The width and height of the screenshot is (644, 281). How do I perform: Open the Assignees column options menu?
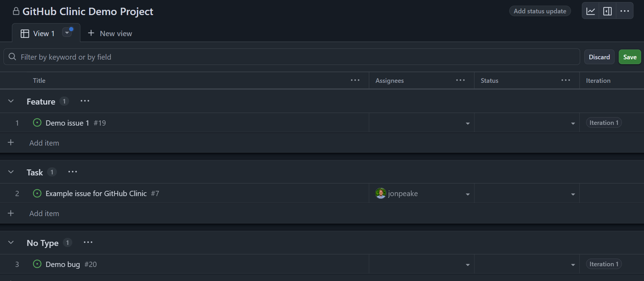tap(460, 80)
